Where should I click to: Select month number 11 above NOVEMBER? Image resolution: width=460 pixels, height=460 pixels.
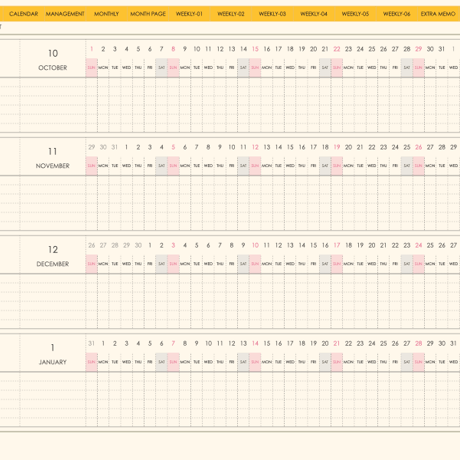click(x=53, y=152)
